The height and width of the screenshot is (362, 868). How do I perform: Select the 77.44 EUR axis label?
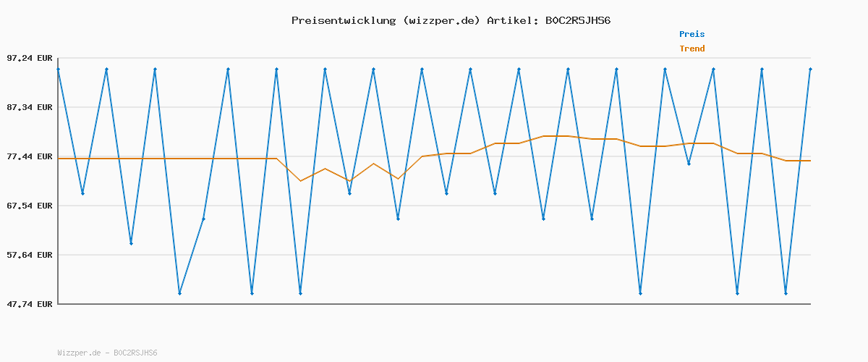[x=30, y=156]
